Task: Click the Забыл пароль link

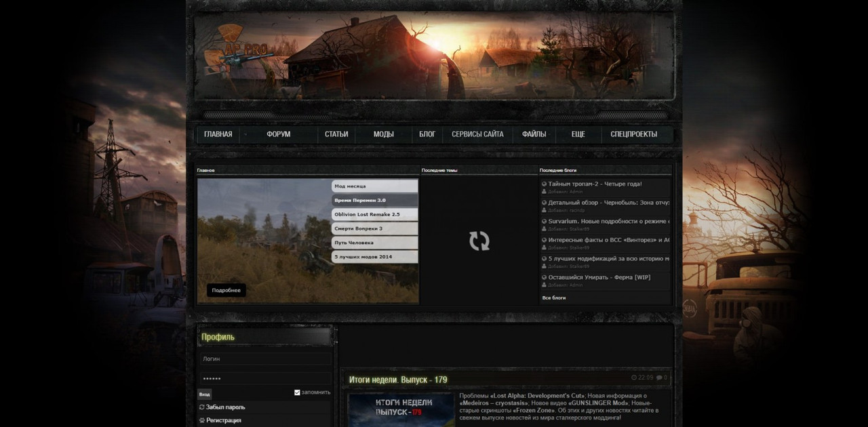Action: (226, 407)
